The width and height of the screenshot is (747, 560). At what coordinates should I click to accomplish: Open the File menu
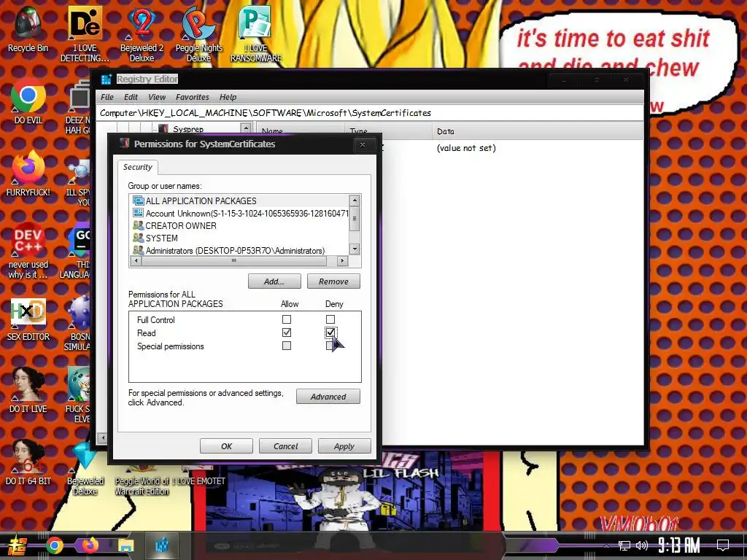[x=107, y=97]
